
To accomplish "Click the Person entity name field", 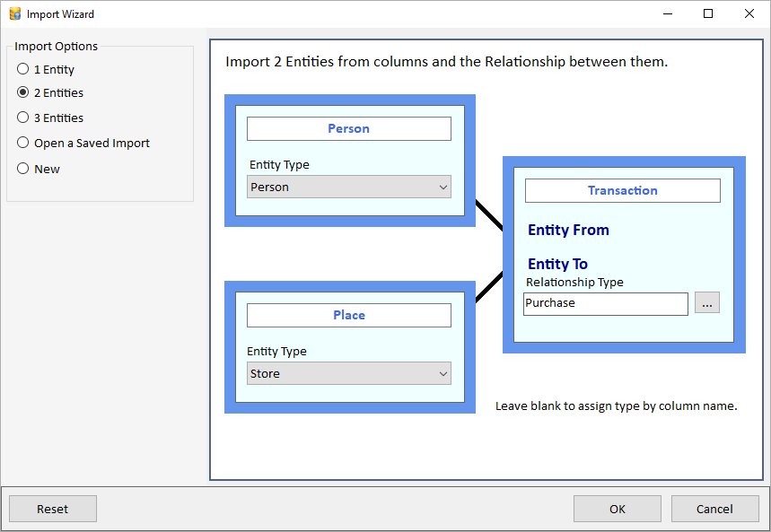I will click(348, 128).
